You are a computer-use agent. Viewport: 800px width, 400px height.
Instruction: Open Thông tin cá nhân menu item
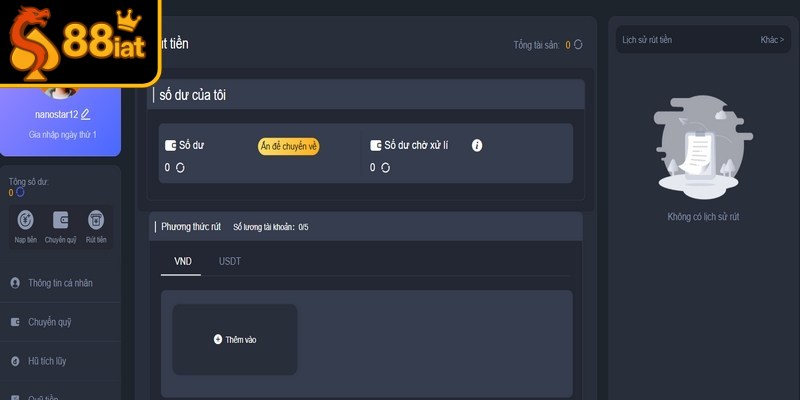(x=60, y=283)
